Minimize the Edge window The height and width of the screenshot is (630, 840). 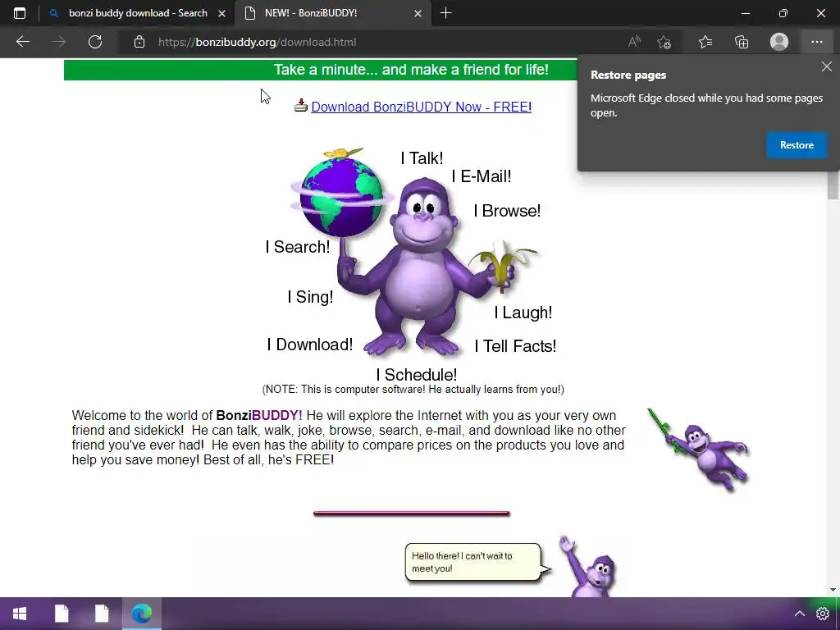745,13
